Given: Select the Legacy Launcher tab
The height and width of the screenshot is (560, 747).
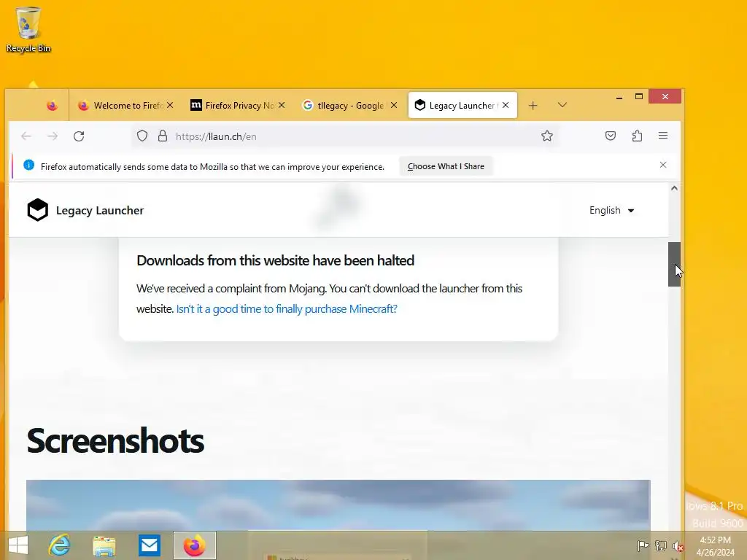Looking at the screenshot, I should click(x=462, y=105).
